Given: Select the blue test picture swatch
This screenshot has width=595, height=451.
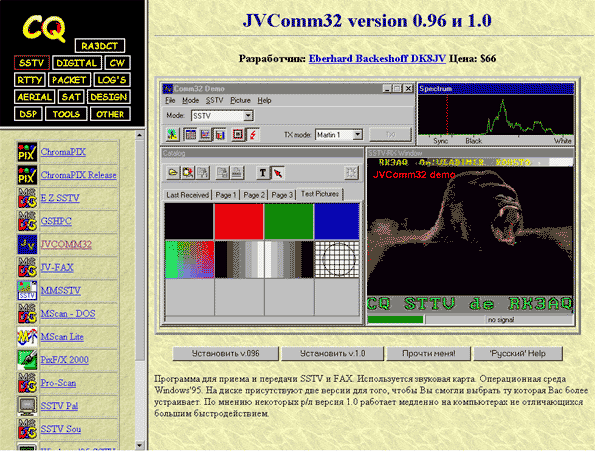Looking at the screenshot, I should click(x=337, y=222).
